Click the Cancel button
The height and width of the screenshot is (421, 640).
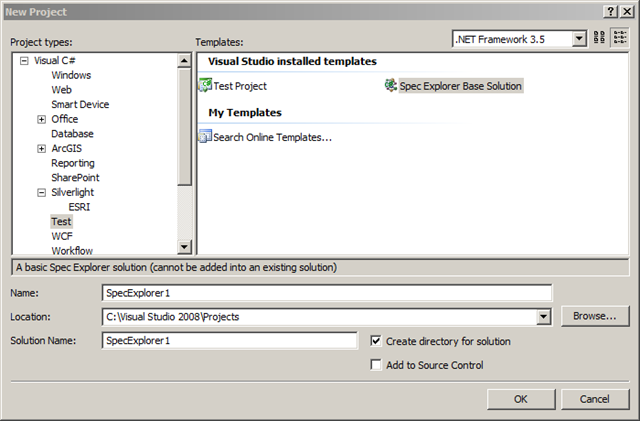595,399
